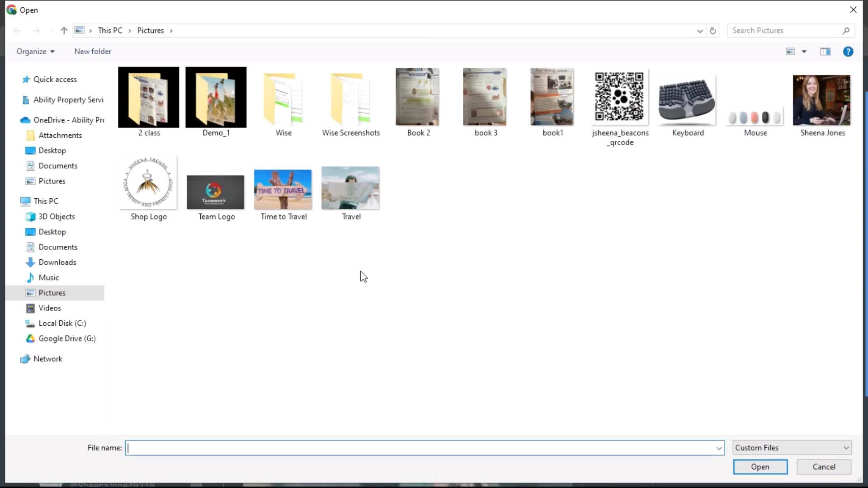
Task: Click the change view icon
Action: pos(791,51)
